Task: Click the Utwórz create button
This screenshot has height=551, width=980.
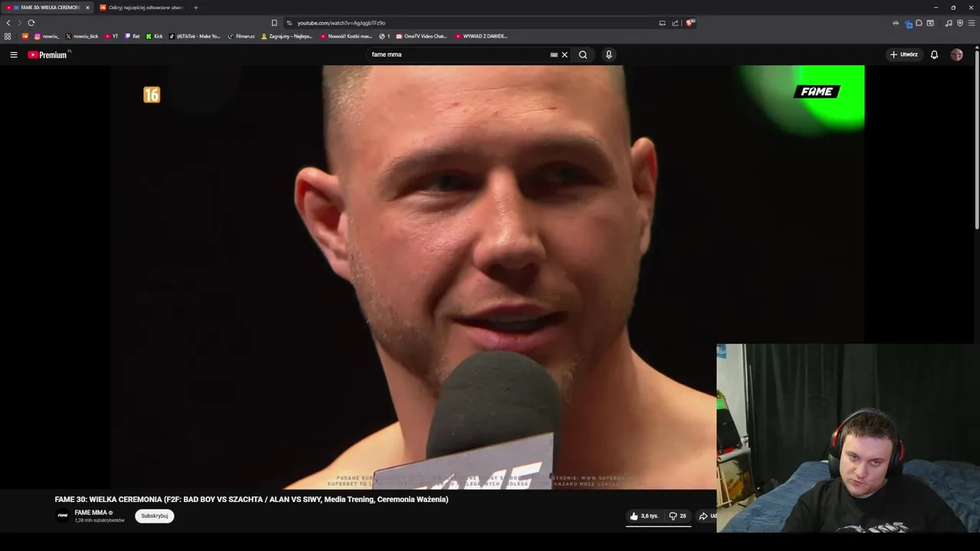Action: (903, 54)
